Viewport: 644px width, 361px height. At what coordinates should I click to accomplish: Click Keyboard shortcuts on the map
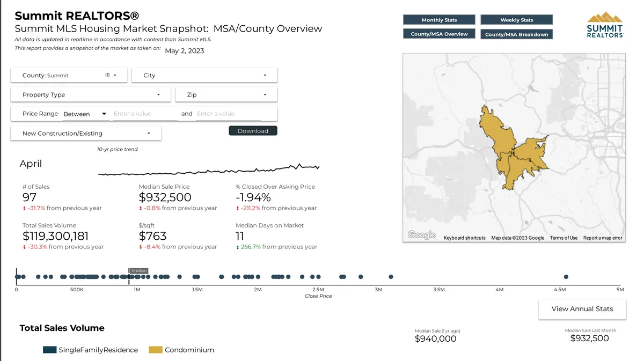(x=464, y=238)
